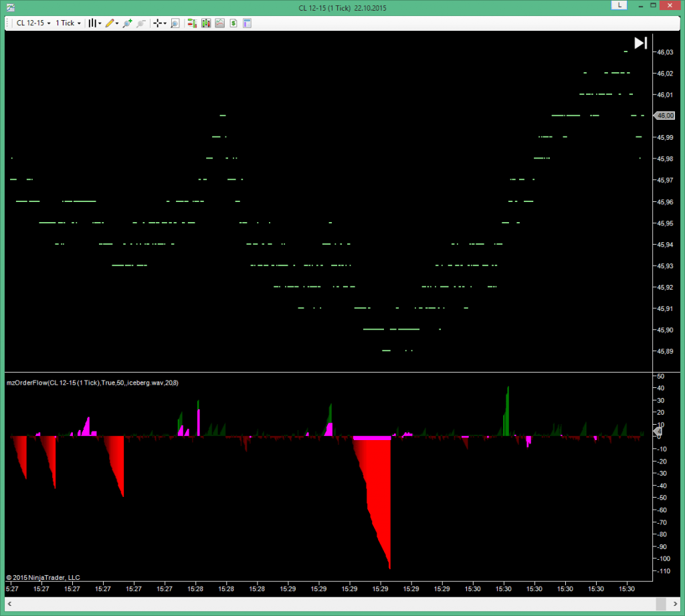Click the Zoom In magnifier icon

click(x=128, y=23)
